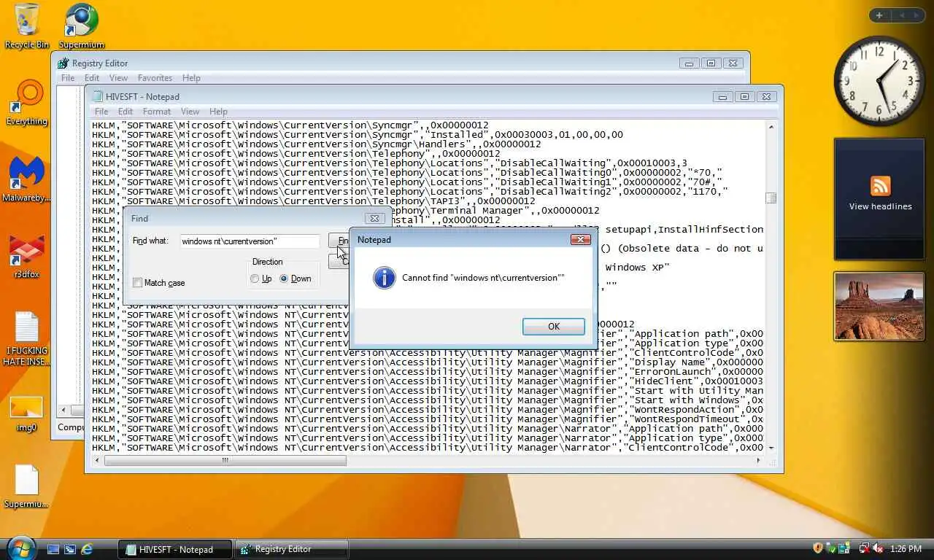This screenshot has width=934, height=560.
Task: Click Notepad's scroll left arrow
Action: point(97,461)
